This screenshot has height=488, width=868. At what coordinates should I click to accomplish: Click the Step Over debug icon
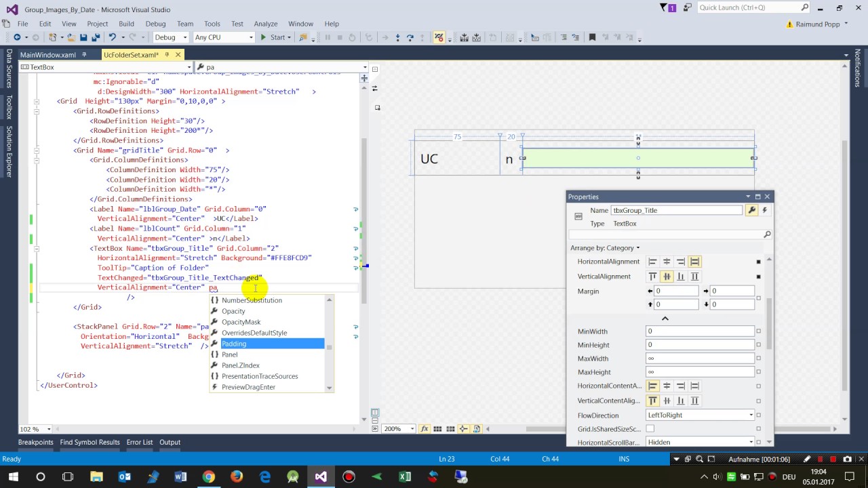tap(410, 37)
